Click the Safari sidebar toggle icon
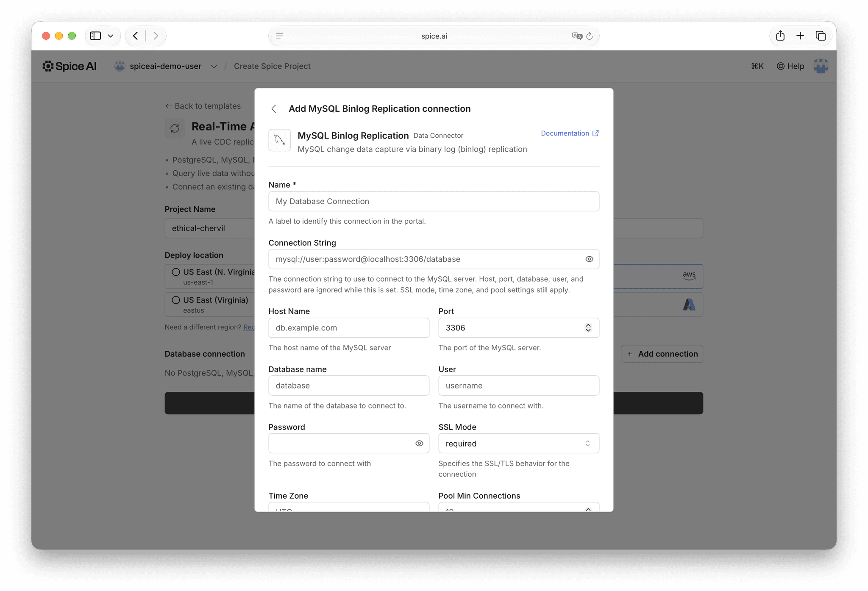 click(96, 36)
